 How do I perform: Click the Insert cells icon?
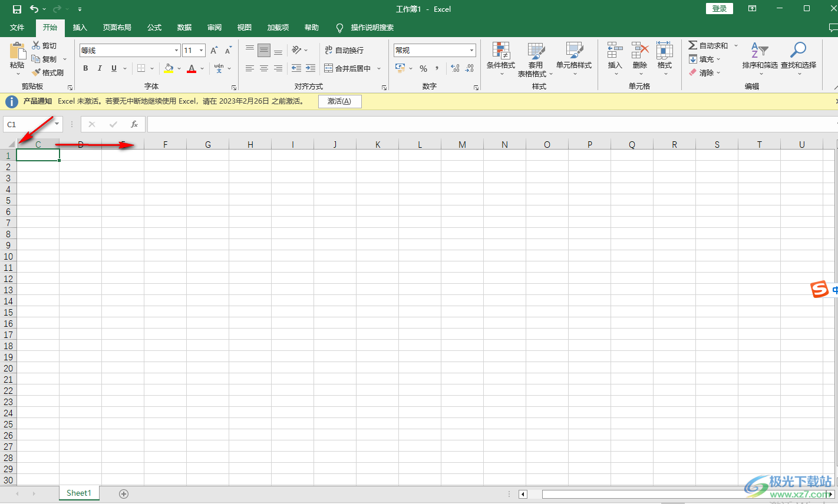pos(615,51)
